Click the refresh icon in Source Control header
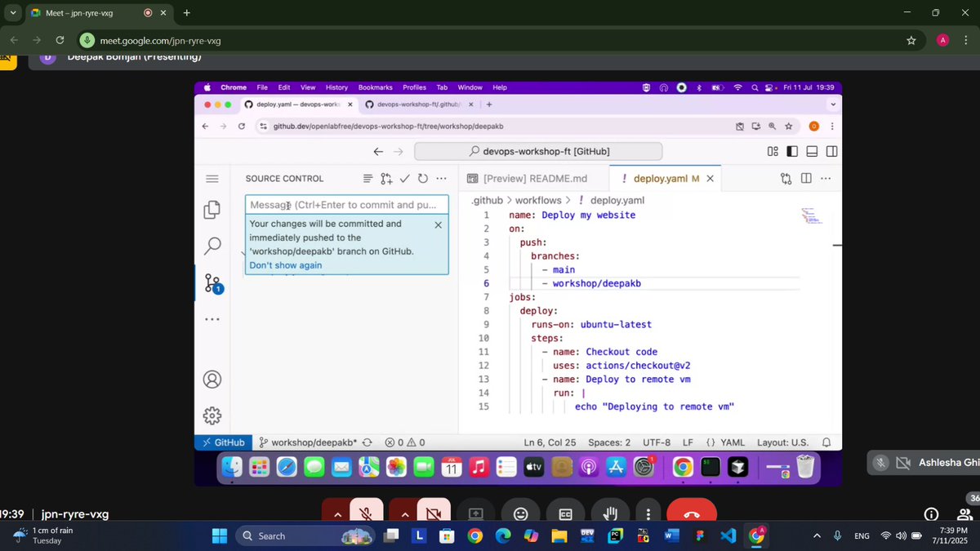The width and height of the screenshot is (980, 551). point(422,179)
